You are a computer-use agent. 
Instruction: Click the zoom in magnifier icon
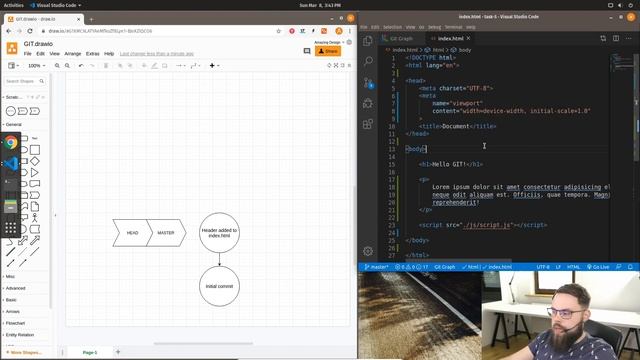tap(57, 66)
